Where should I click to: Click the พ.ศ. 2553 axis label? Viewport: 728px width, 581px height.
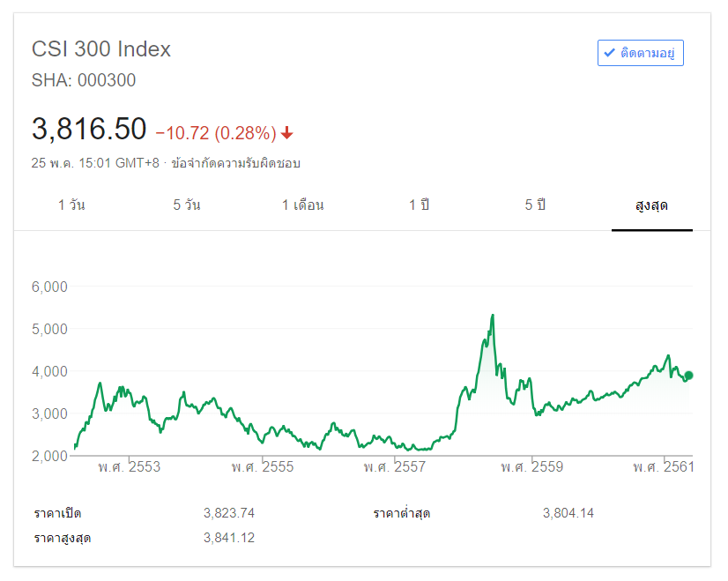[130, 466]
